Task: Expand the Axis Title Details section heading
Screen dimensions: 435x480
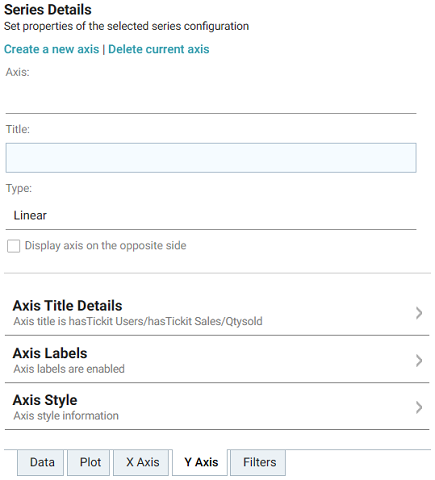Action: click(67, 306)
